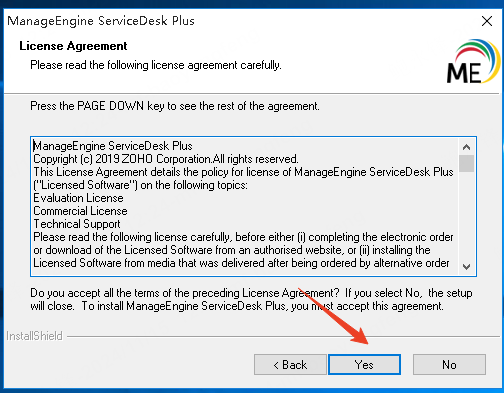Click the 'Commercial License' line in agreement
This screenshot has width=504, height=393.
point(80,211)
